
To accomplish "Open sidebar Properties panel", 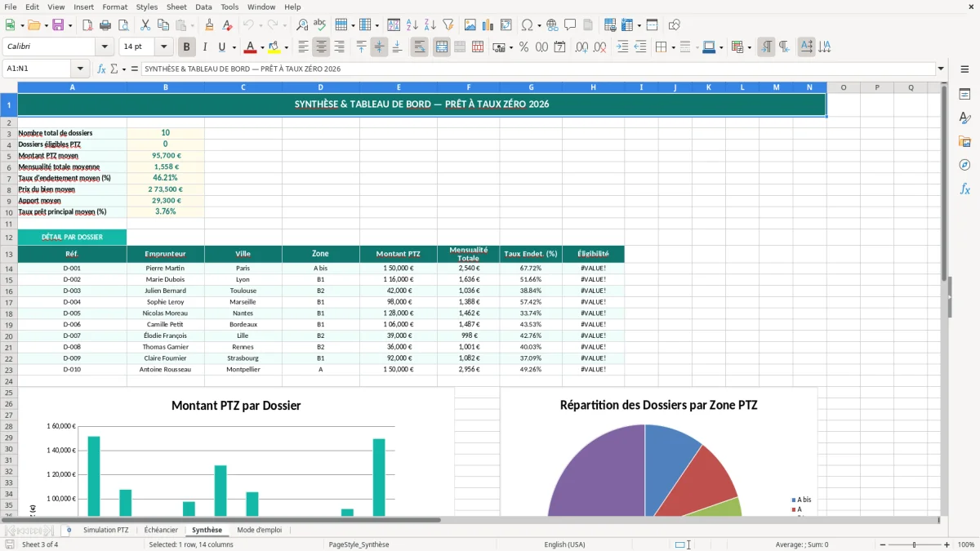I will coord(964,94).
